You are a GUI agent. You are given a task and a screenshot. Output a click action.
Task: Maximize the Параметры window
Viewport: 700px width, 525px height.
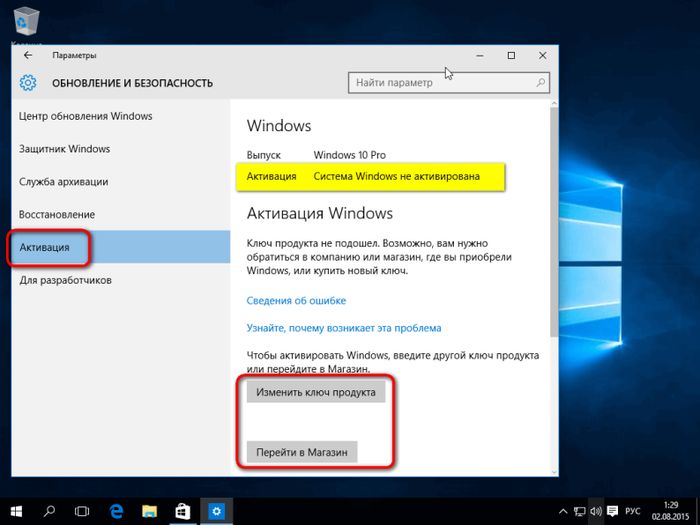(x=511, y=55)
